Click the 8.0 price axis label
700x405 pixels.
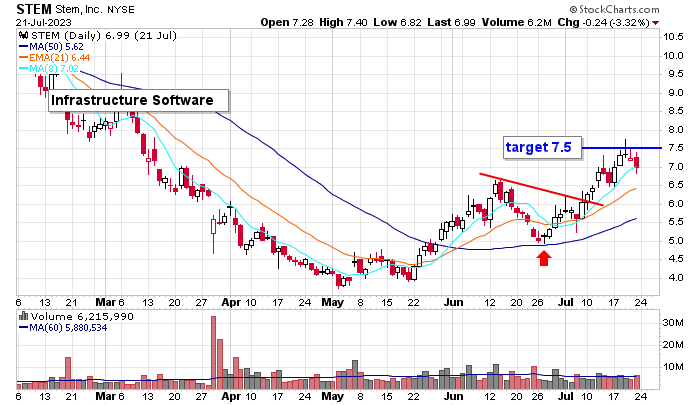click(676, 130)
